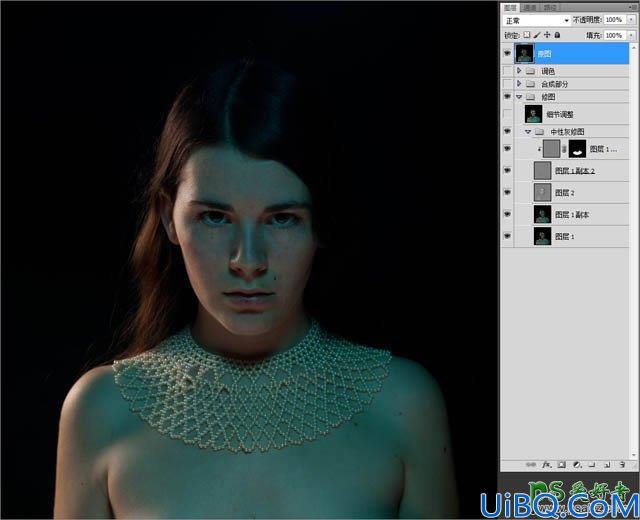Click the folder icon of 调色 group
Screen dimensions: 640x520
pos(530,71)
